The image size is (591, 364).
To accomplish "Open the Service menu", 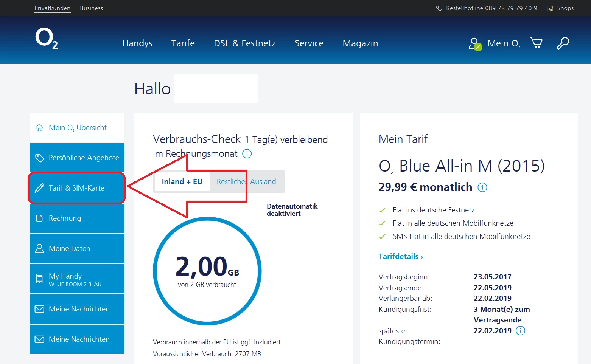I will tap(309, 43).
